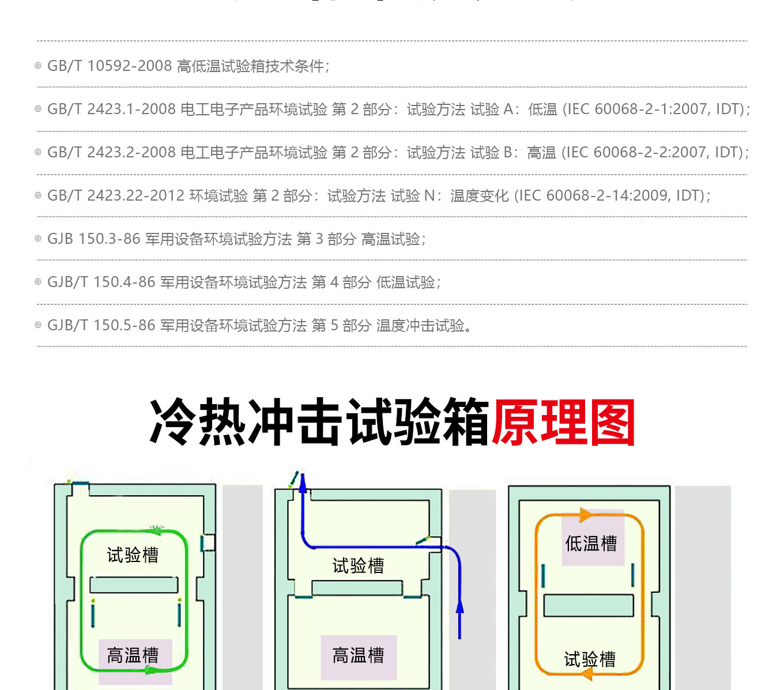Select the GB/T 10592-2008 高低温试验箱技术条件 line

pyautogui.click(x=188, y=66)
